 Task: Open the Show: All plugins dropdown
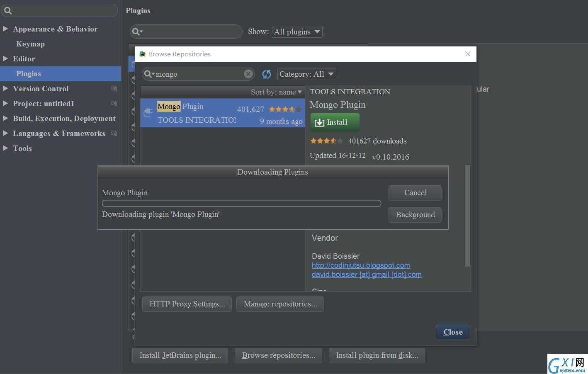point(297,32)
